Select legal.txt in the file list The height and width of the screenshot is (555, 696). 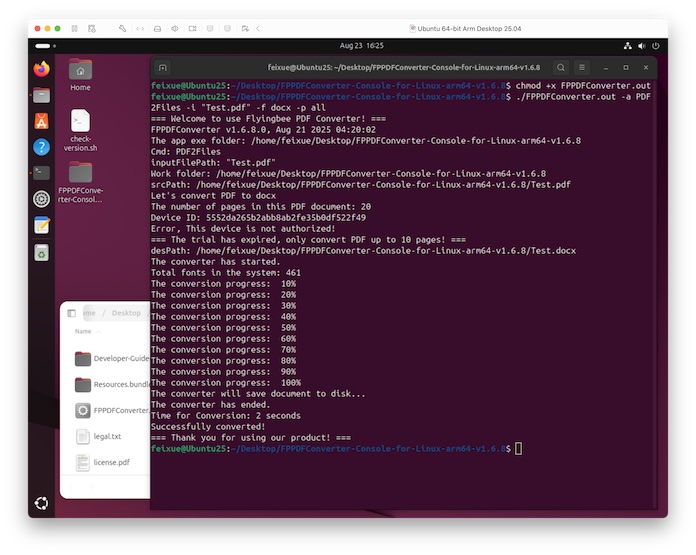click(107, 436)
